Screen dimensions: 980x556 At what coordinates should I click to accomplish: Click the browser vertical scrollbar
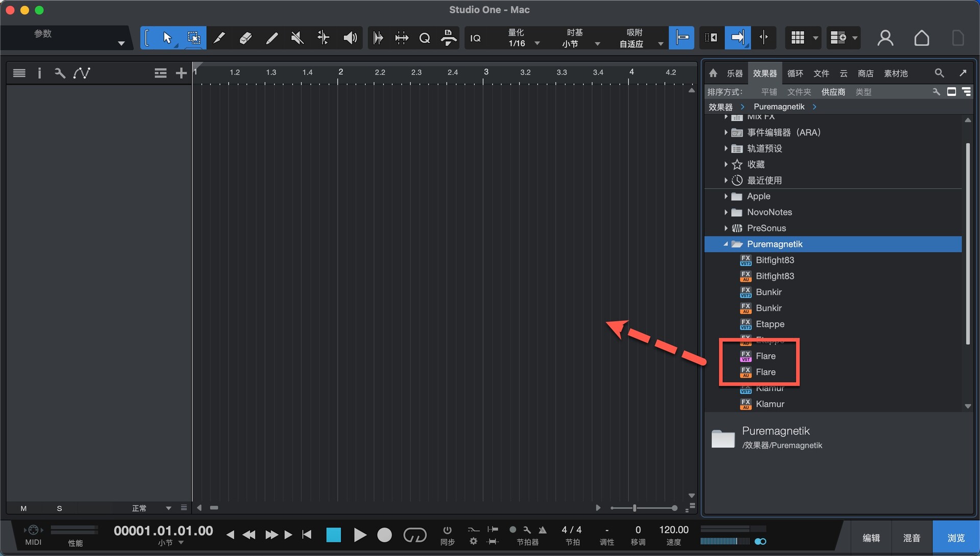point(968,244)
